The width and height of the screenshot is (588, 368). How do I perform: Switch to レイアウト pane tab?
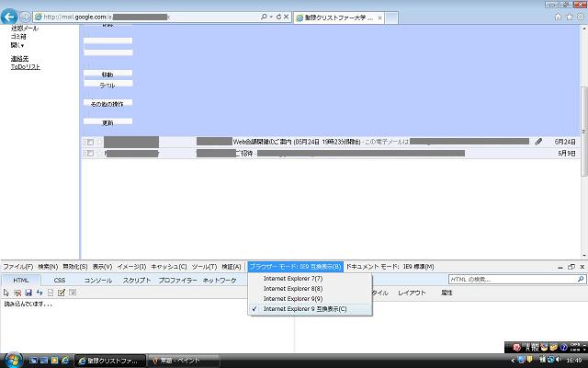pos(412,293)
